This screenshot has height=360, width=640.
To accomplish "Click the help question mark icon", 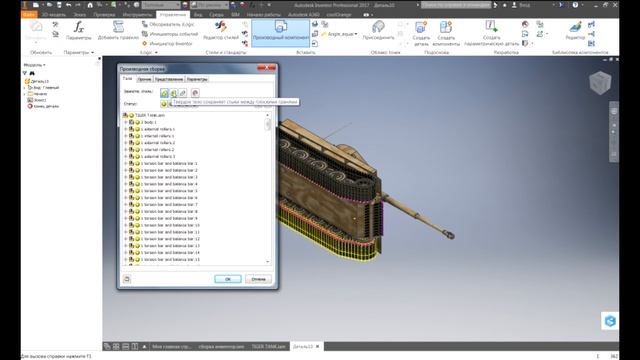I will point(575,5).
